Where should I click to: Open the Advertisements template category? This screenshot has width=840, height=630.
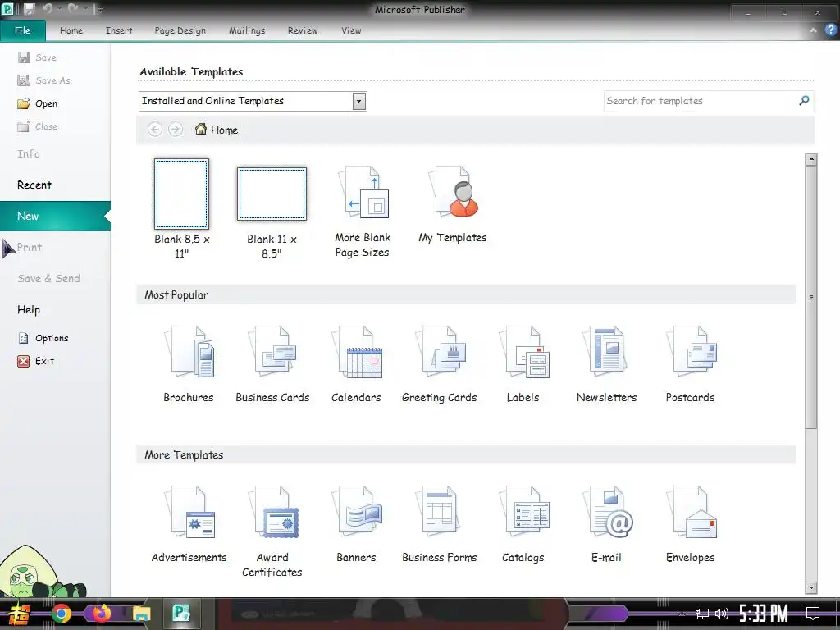tap(189, 525)
